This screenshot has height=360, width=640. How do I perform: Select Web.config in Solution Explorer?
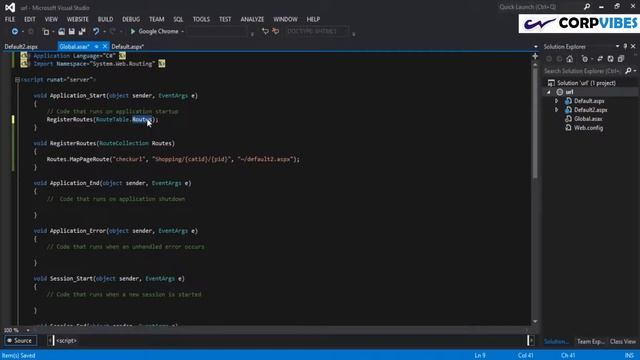[x=588, y=128]
